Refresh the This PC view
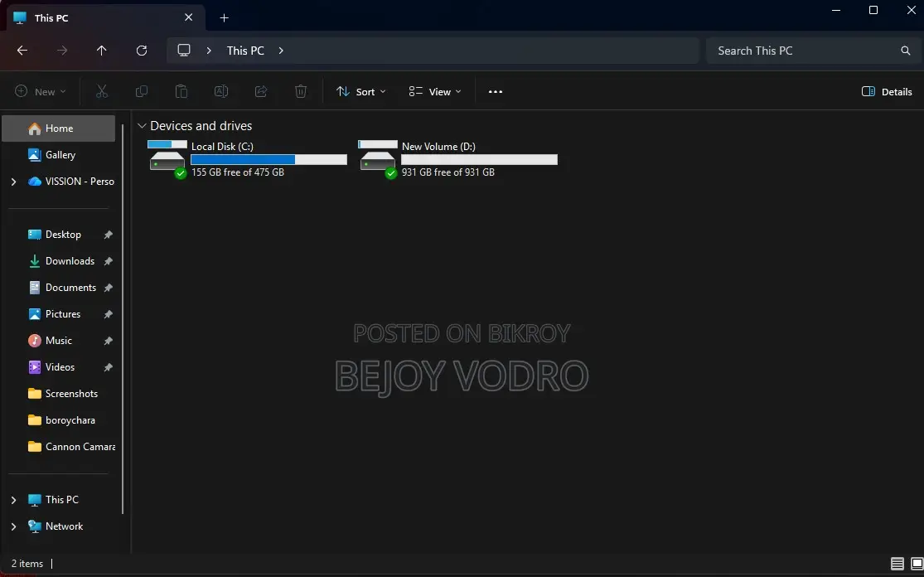 (142, 51)
